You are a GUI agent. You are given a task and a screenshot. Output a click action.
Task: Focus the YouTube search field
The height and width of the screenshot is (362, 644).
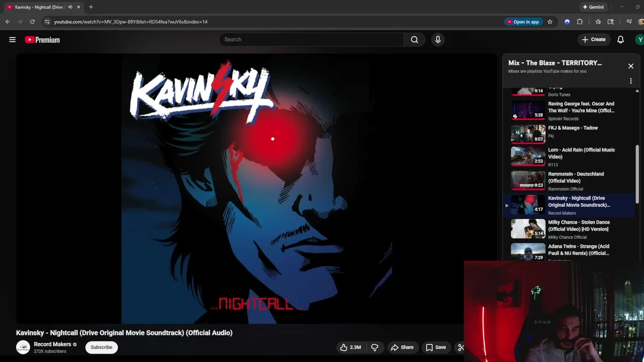tap(311, 39)
